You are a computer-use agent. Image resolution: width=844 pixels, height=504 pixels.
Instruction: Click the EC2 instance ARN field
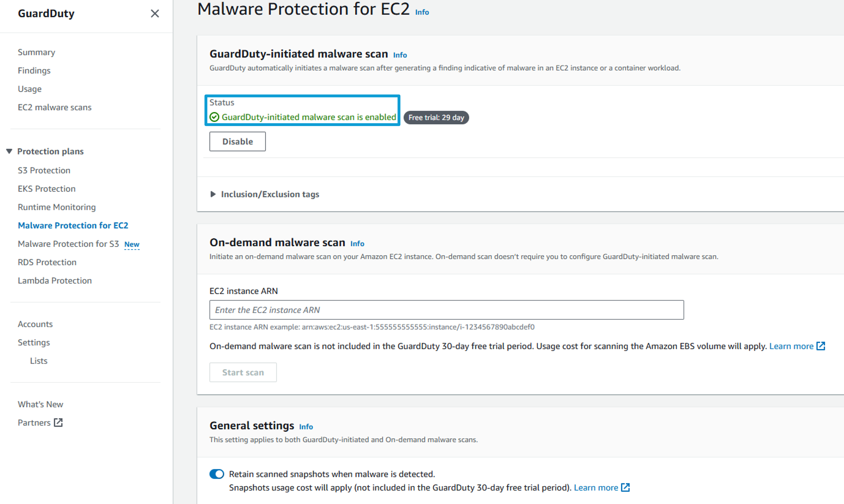447,310
